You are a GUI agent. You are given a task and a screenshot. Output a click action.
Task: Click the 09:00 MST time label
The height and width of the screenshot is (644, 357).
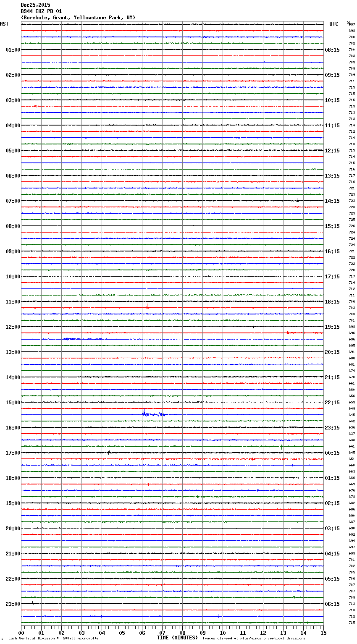(x=13, y=251)
